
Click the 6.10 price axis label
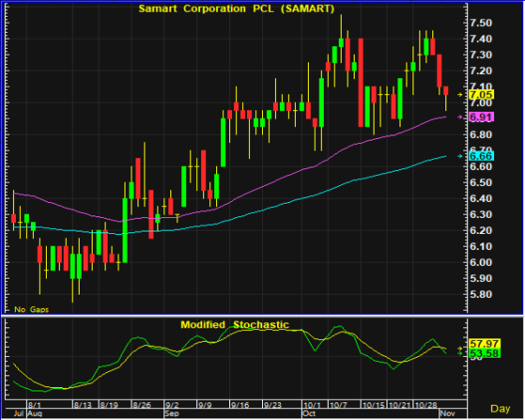(481, 246)
